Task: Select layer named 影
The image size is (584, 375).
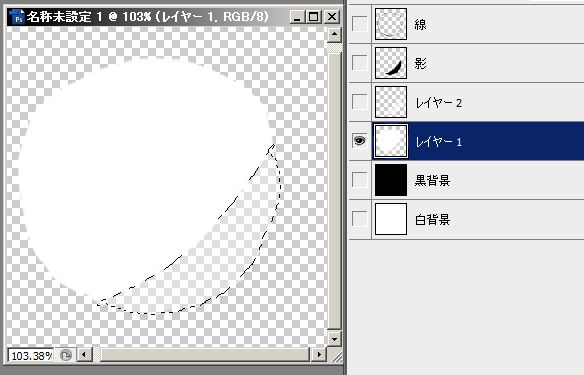Action: 420,64
